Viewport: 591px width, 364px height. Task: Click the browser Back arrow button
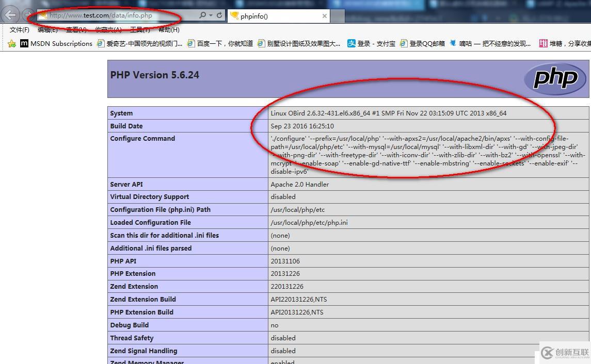point(10,15)
